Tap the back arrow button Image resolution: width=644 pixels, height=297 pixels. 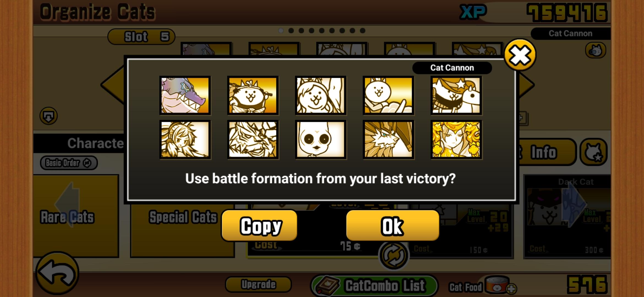pyautogui.click(x=57, y=273)
